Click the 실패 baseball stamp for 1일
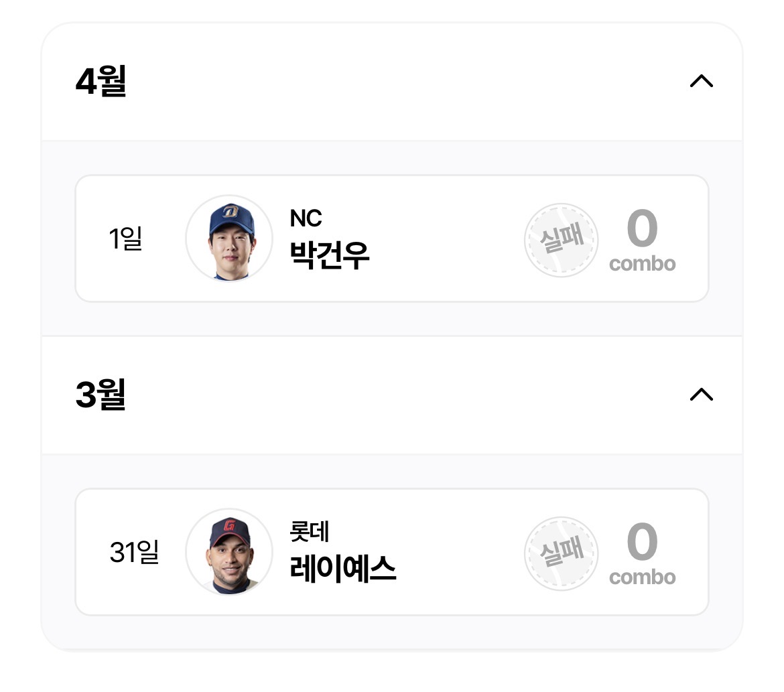 point(561,240)
